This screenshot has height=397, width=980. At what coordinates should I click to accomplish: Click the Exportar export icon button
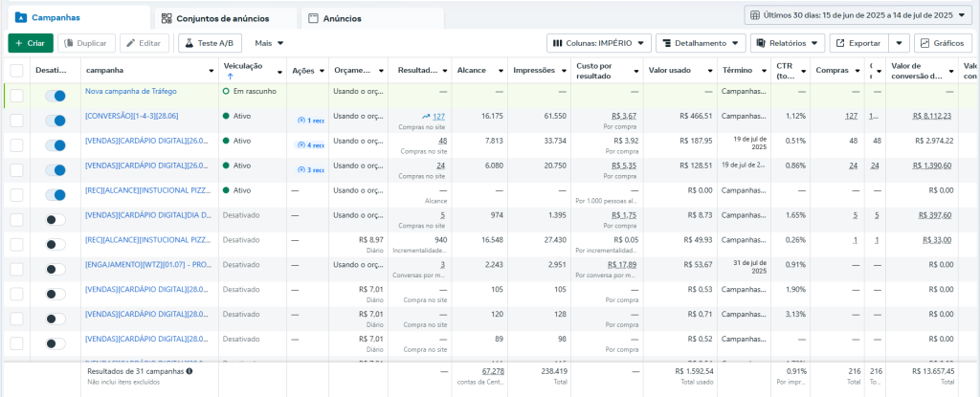pos(858,43)
